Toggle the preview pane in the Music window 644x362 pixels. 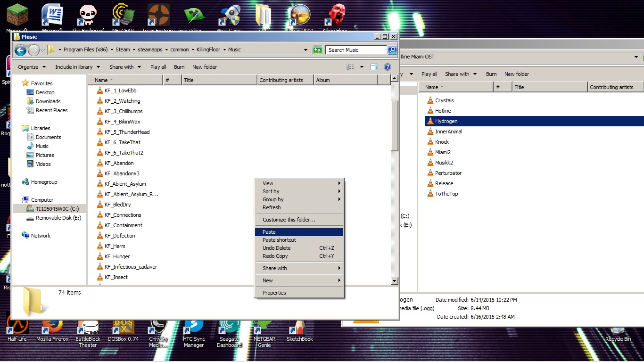click(374, 67)
